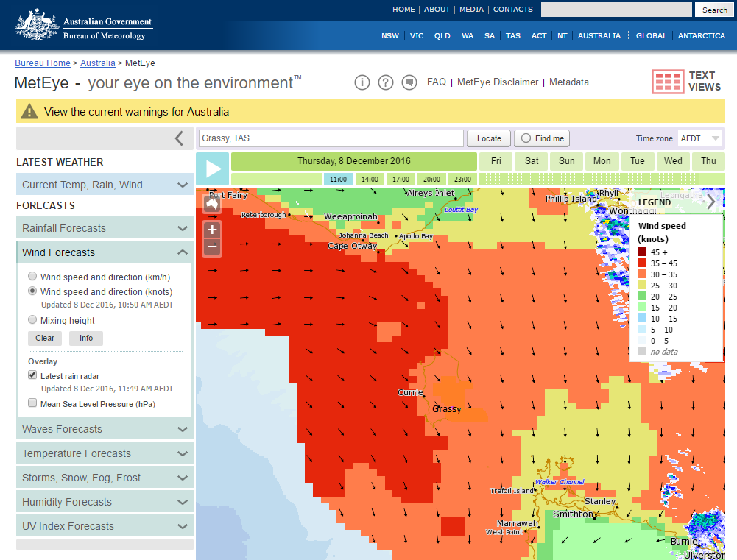Expand the Waves Forecasts section
This screenshot has height=560, width=737.
105,429
